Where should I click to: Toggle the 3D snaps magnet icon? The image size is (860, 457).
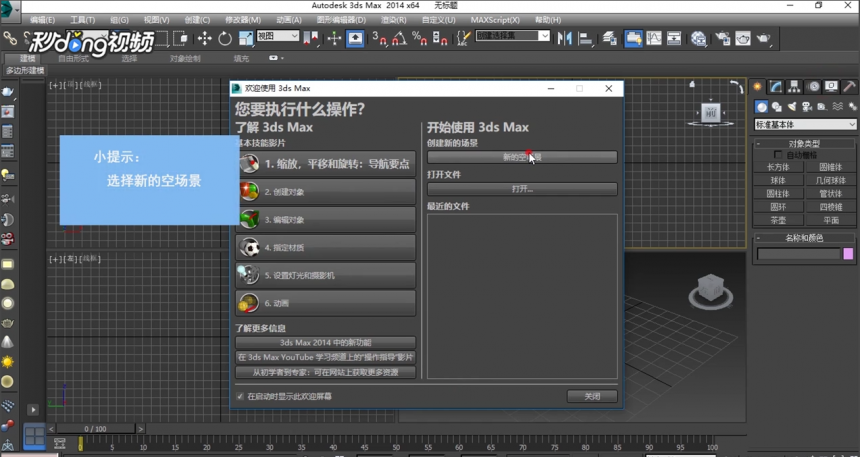tap(379, 38)
